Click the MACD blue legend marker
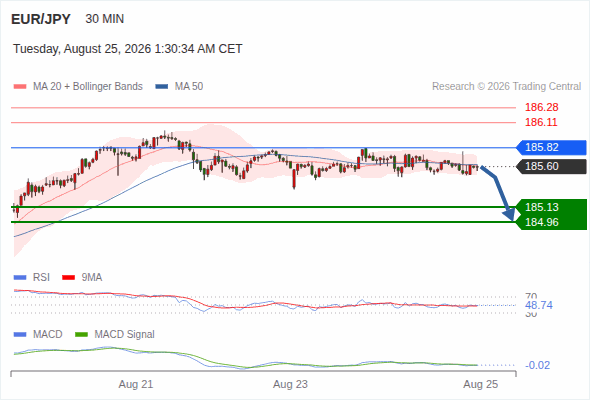 tap(20, 335)
